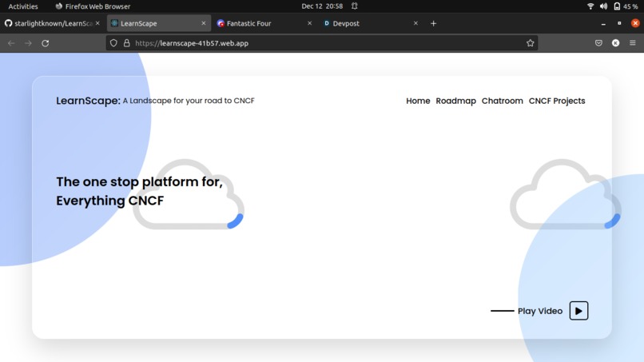Screen dimensions: 644x362
Task: Minimize the Firefox window
Action: [x=603, y=23]
